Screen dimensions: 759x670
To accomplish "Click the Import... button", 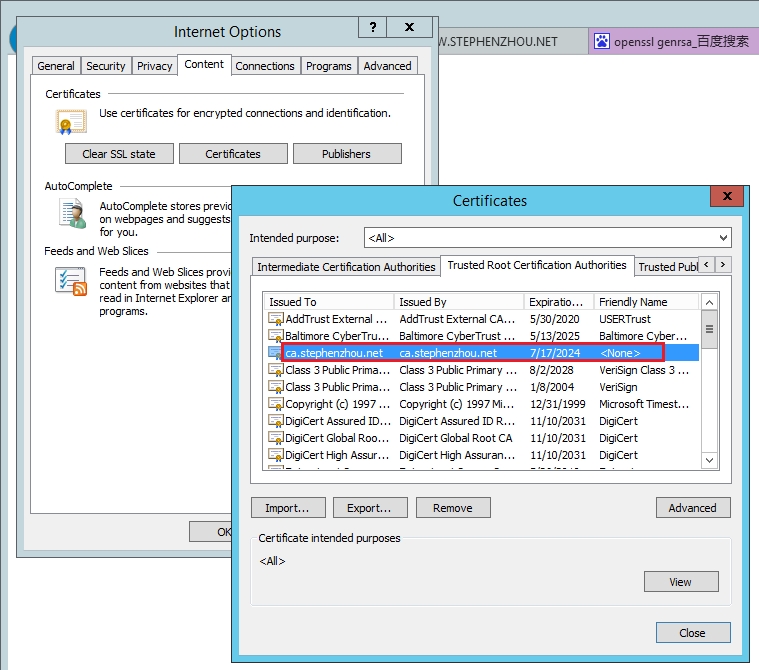I will [288, 508].
